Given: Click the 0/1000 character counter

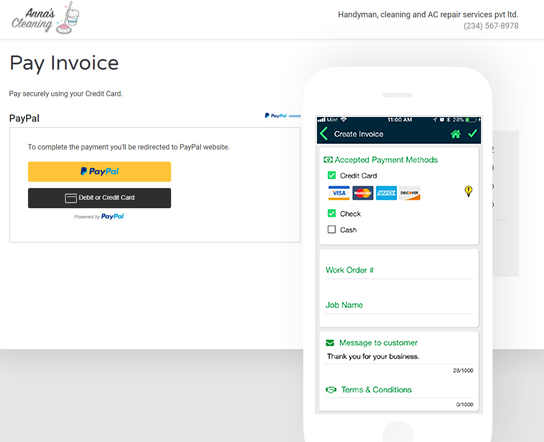Looking at the screenshot, I should pyautogui.click(x=464, y=405).
